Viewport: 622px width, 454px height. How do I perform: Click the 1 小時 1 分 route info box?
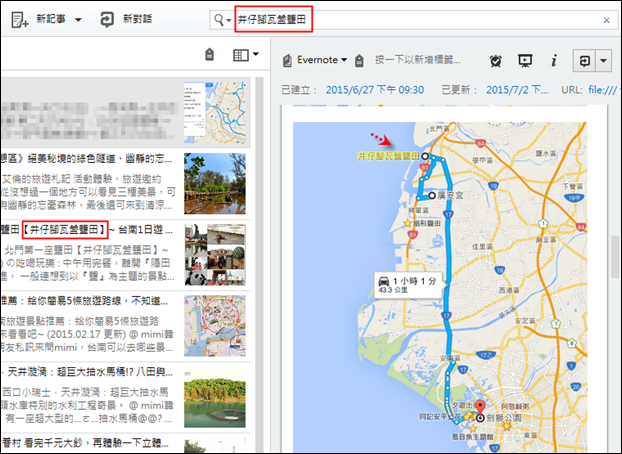[408, 285]
